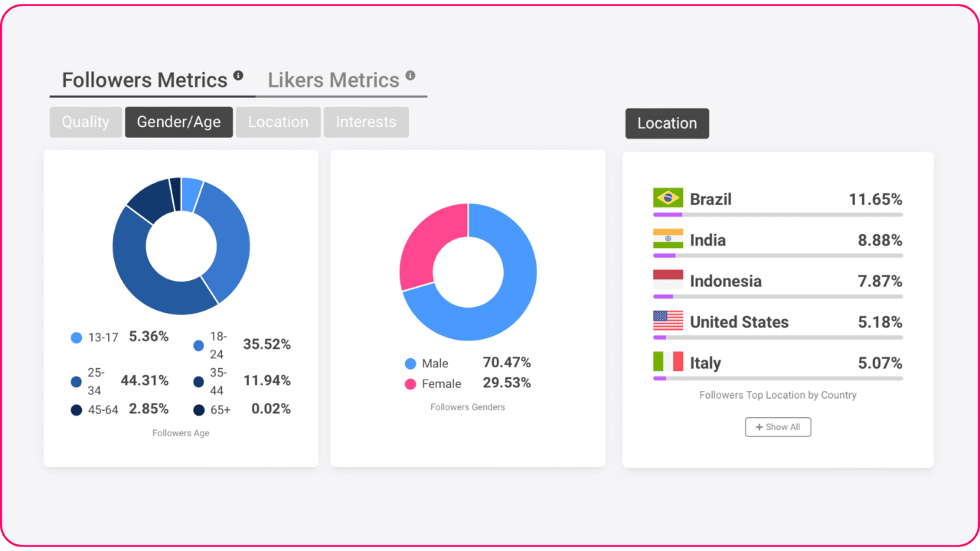Image resolution: width=980 pixels, height=551 pixels.
Task: Select the Italy flag icon
Action: coord(668,360)
